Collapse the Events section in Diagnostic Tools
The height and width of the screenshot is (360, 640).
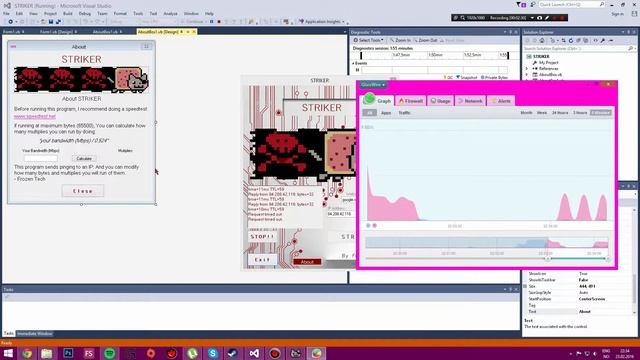coord(353,63)
